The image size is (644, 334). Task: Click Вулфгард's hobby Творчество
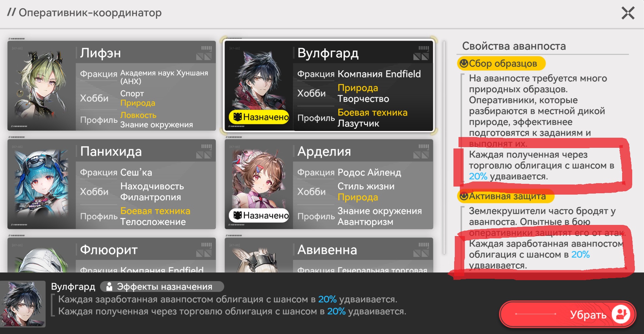[363, 99]
